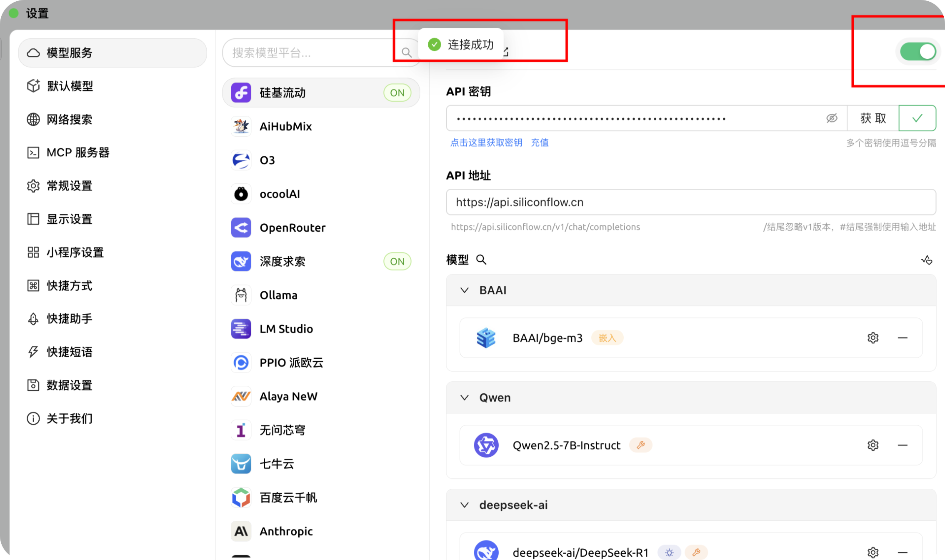Remove Qwen2.5-7B-Instruct with minus icon

pyautogui.click(x=902, y=445)
